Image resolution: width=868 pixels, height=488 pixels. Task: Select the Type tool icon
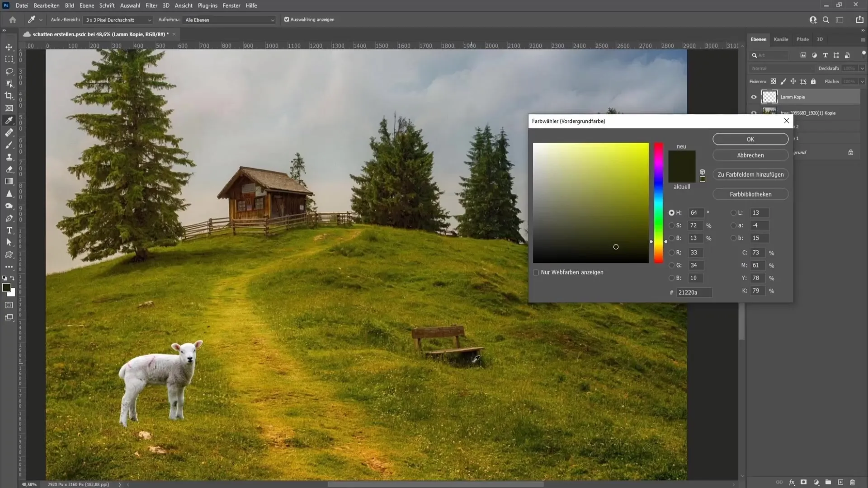tap(9, 230)
